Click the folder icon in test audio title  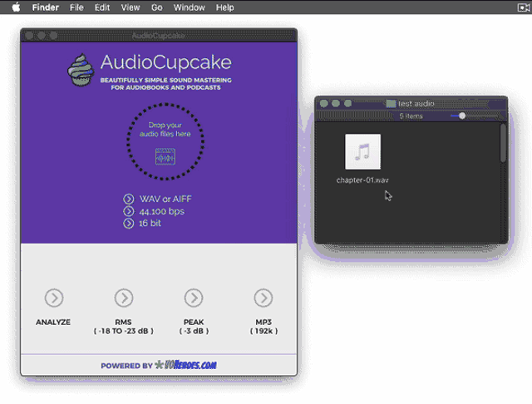click(391, 103)
